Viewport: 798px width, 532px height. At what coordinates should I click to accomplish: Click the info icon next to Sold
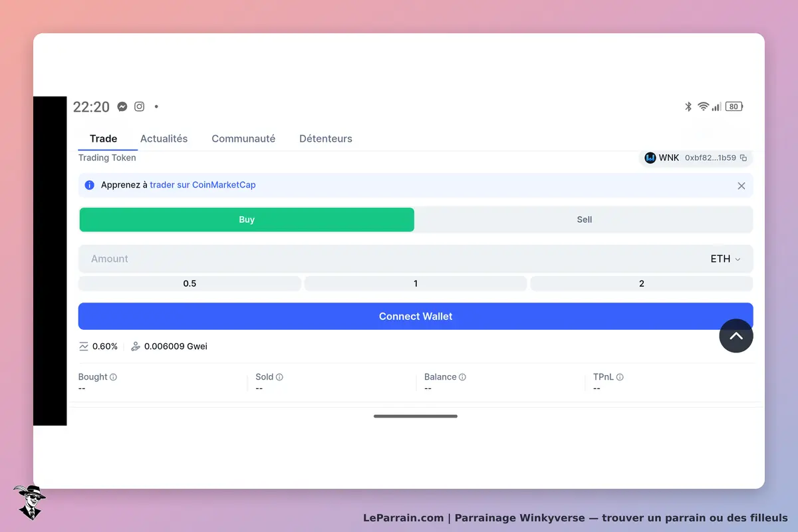point(279,377)
